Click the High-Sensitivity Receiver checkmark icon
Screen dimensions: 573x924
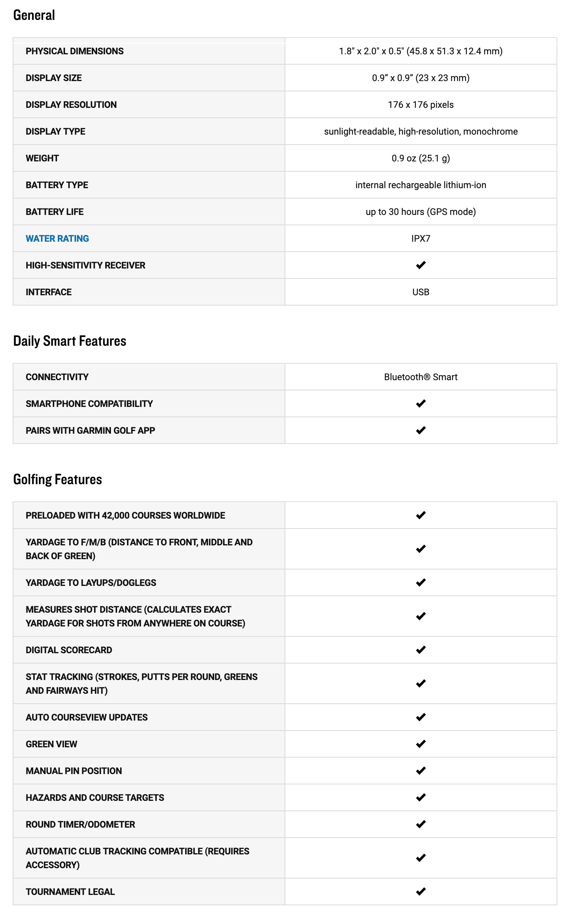coord(421,265)
